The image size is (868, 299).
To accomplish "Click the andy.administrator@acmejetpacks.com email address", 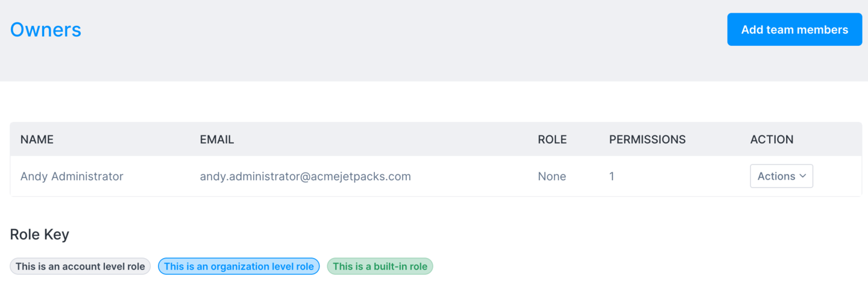I will pyautogui.click(x=306, y=176).
